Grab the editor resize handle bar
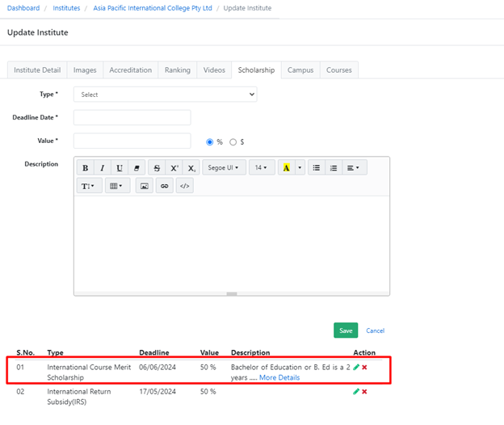The height and width of the screenshot is (425, 504). (x=232, y=294)
